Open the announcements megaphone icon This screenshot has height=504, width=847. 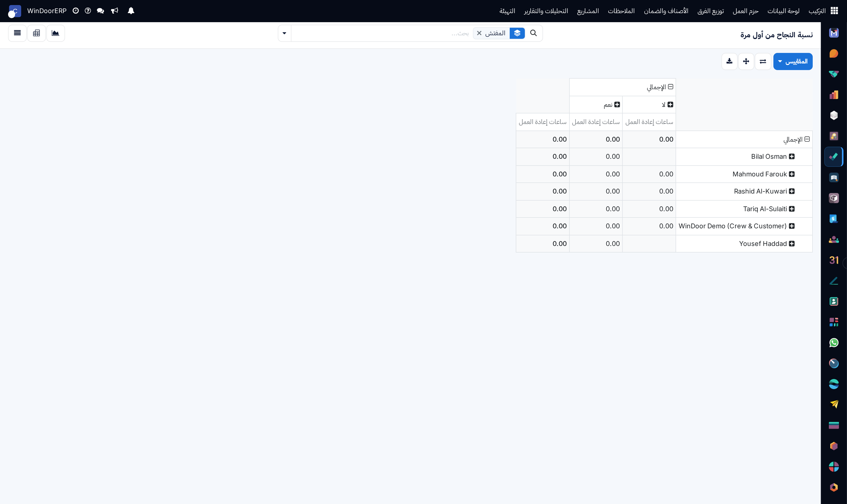(114, 11)
